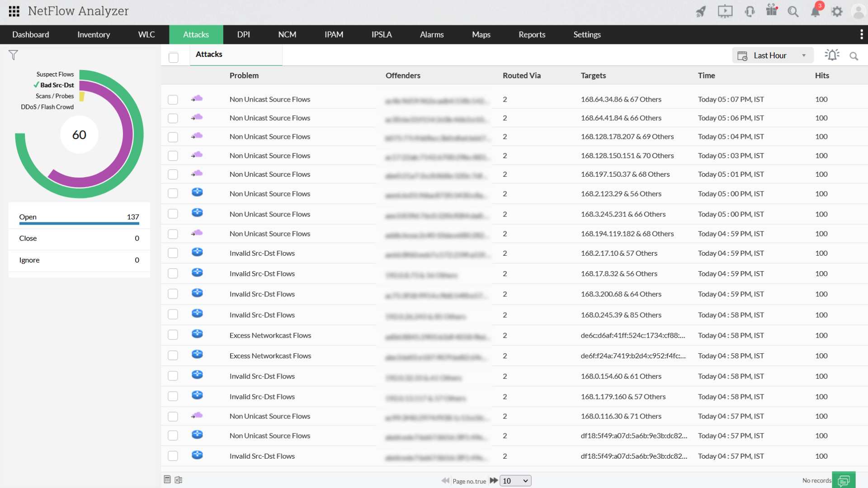Toggle the select-all checkbox beside Attacks
The width and height of the screenshot is (868, 488).
click(173, 57)
